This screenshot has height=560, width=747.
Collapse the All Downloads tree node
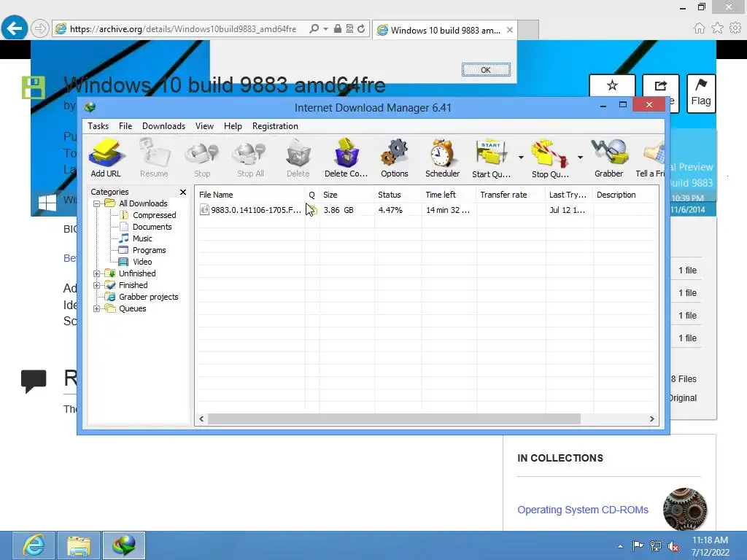click(x=96, y=204)
